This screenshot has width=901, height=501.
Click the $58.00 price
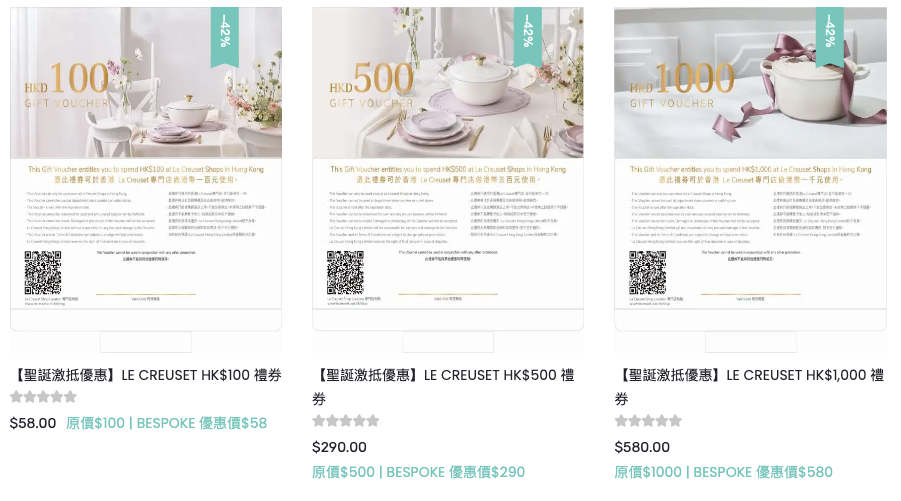coord(33,423)
